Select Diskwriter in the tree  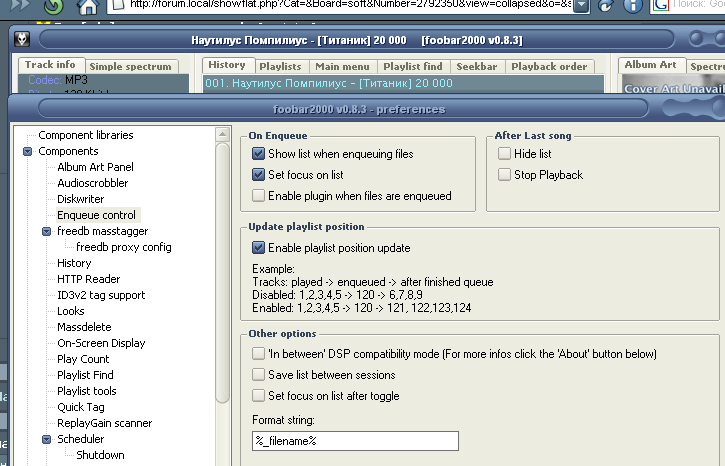coord(80,199)
